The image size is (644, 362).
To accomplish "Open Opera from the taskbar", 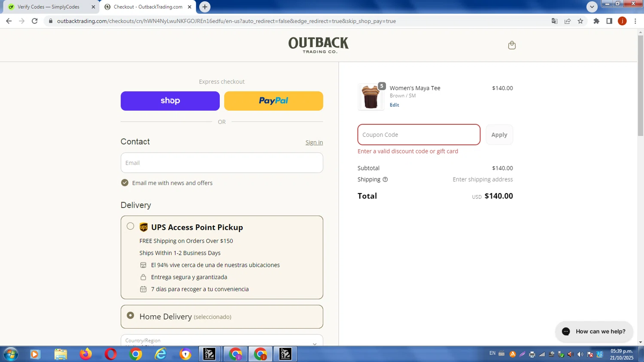I will [110, 354].
